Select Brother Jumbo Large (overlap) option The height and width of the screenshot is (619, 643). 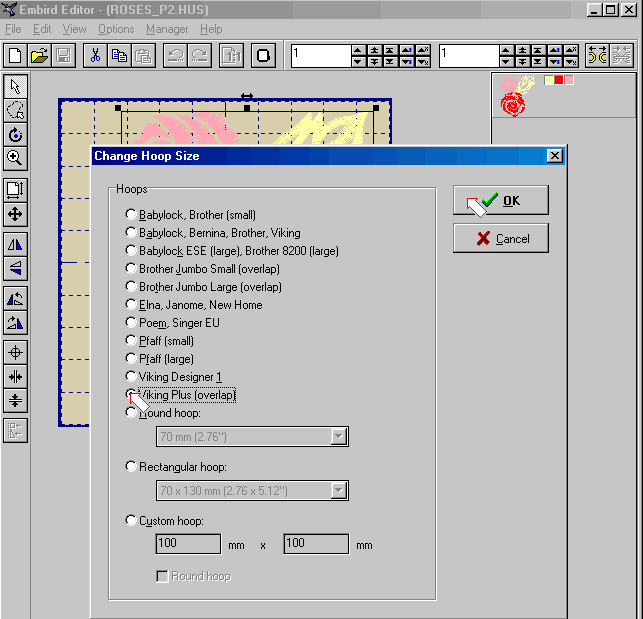[x=204, y=287]
